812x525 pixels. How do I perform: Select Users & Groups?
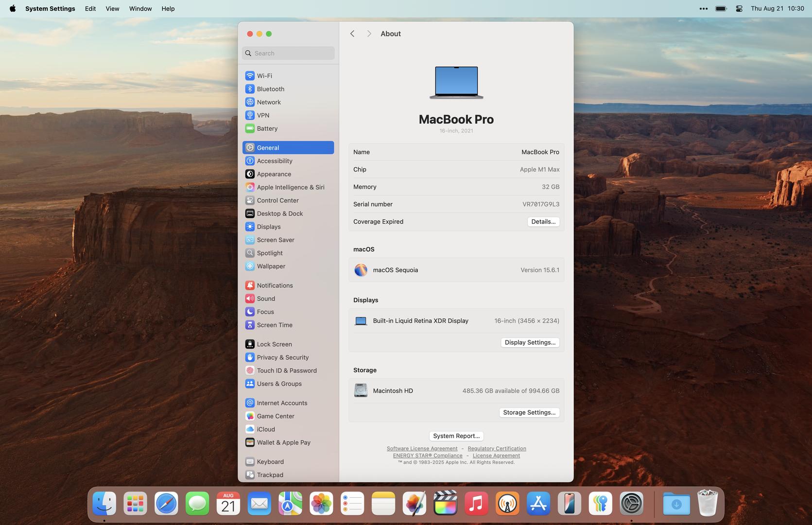(288, 384)
